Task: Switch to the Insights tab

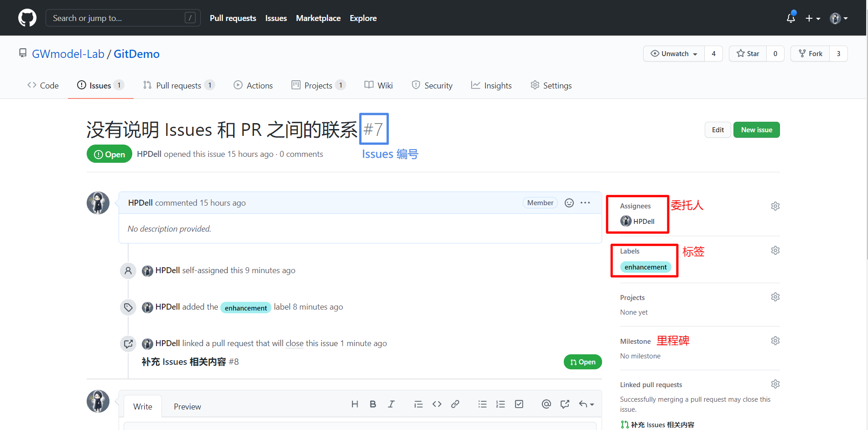Action: [x=491, y=85]
